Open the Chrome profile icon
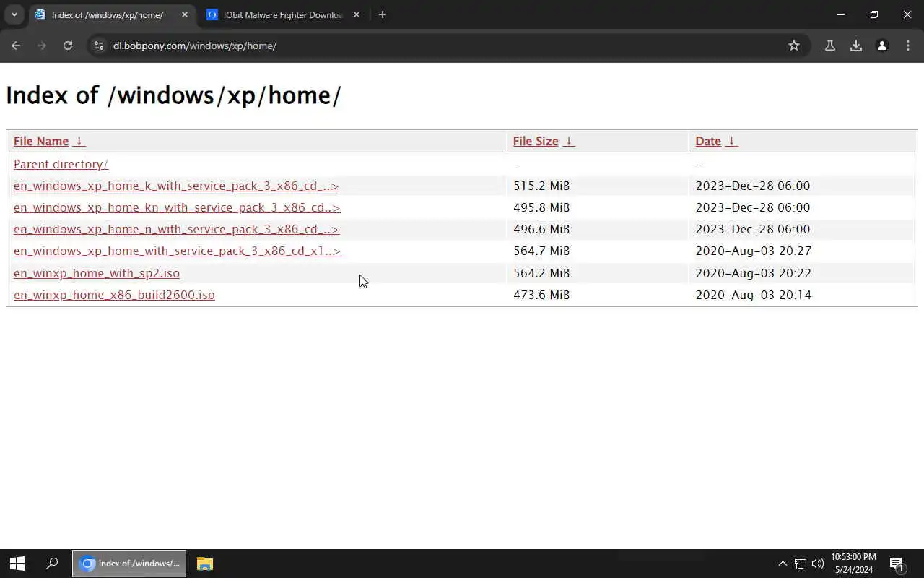This screenshot has height=578, width=924. point(882,46)
